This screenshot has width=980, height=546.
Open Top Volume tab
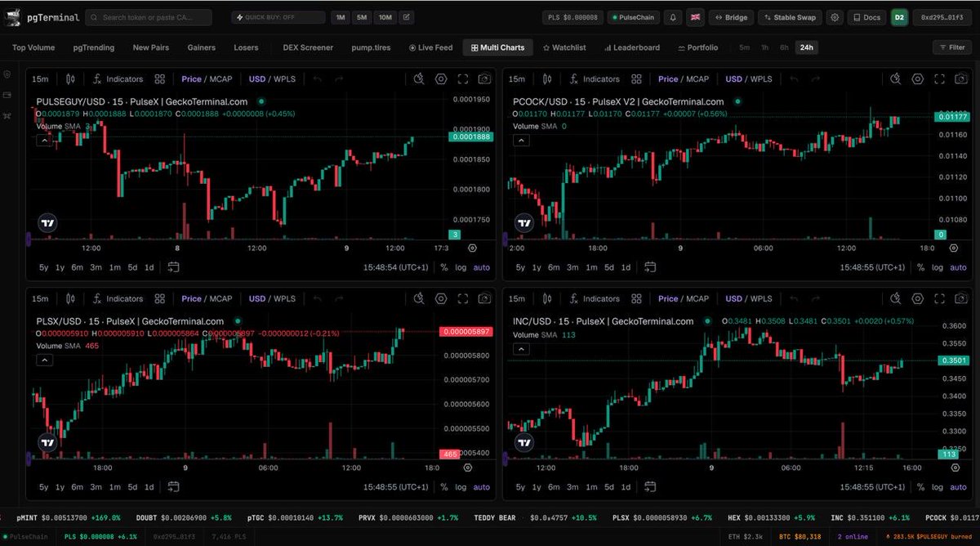tap(33, 47)
